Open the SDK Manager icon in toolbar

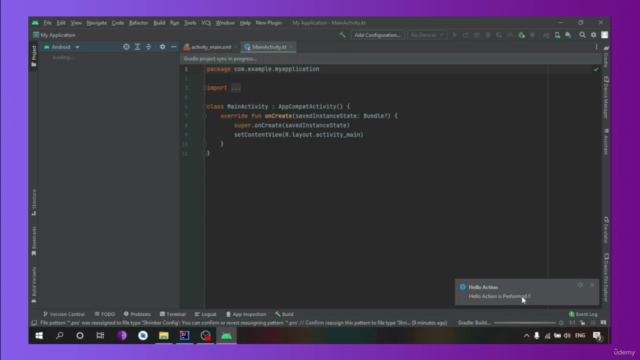(568, 35)
